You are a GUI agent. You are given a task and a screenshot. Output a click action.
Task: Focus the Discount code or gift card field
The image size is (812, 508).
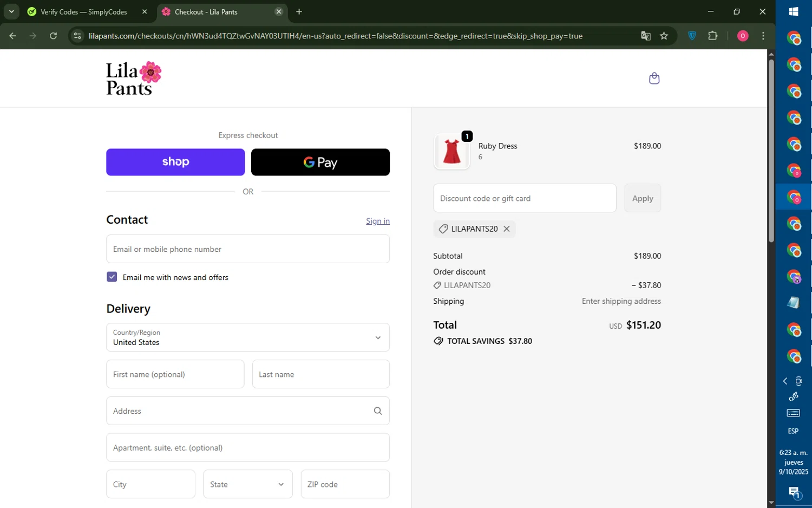[x=525, y=198]
